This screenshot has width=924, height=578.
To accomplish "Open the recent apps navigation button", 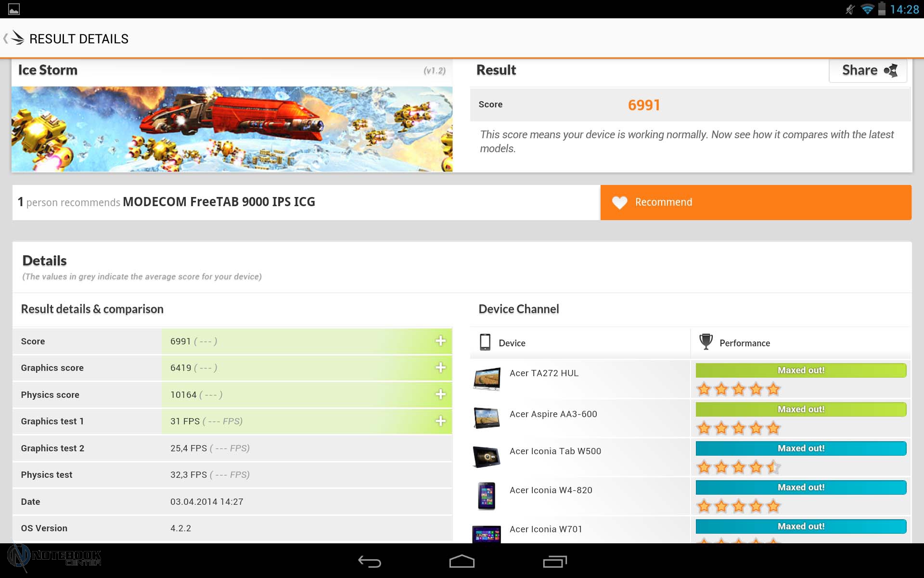I will point(554,562).
